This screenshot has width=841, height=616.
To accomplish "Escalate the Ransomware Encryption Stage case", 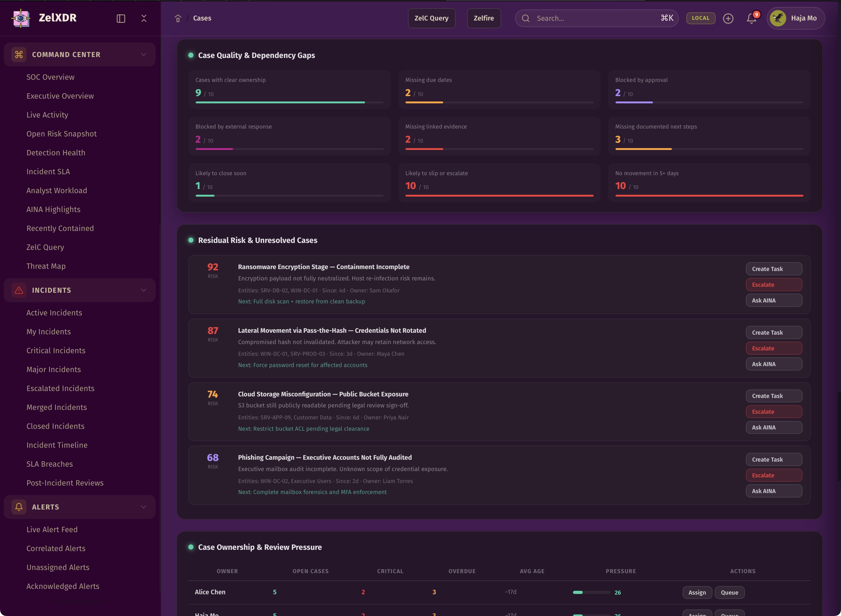I will click(774, 285).
